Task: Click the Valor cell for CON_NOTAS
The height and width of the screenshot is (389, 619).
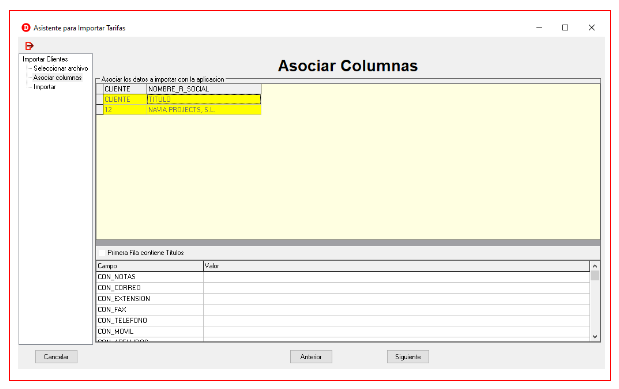Action: tap(396, 277)
